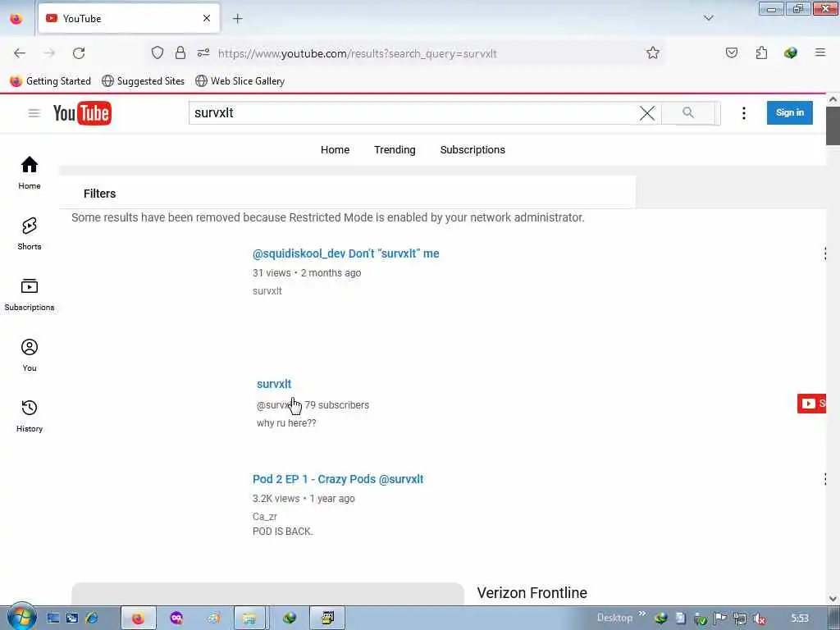The height and width of the screenshot is (630, 840).
Task: Open the survxlt channel link
Action: pyautogui.click(x=274, y=384)
